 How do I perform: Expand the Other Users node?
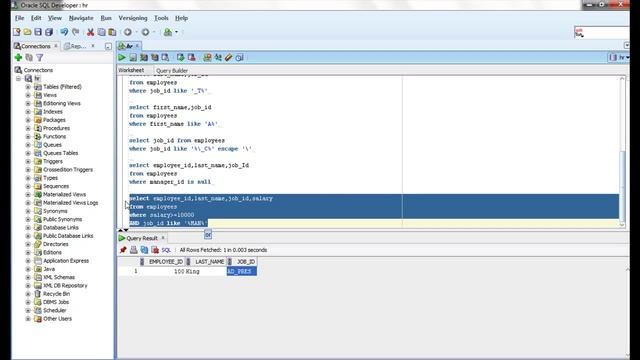coord(28,319)
